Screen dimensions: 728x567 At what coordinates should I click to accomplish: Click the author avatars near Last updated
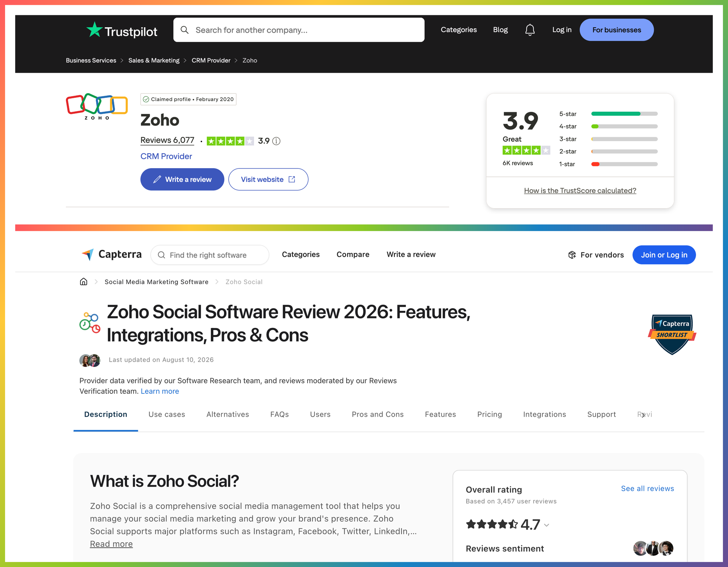(90, 360)
